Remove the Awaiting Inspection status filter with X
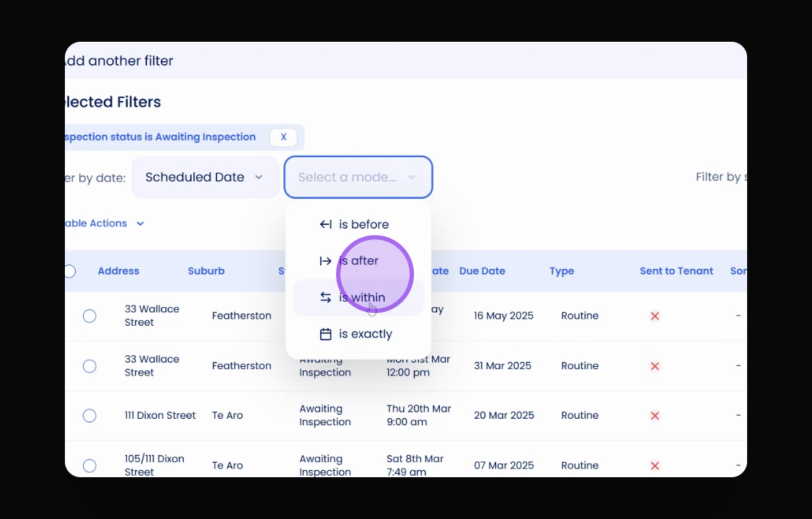The width and height of the screenshot is (812, 519). click(x=283, y=137)
